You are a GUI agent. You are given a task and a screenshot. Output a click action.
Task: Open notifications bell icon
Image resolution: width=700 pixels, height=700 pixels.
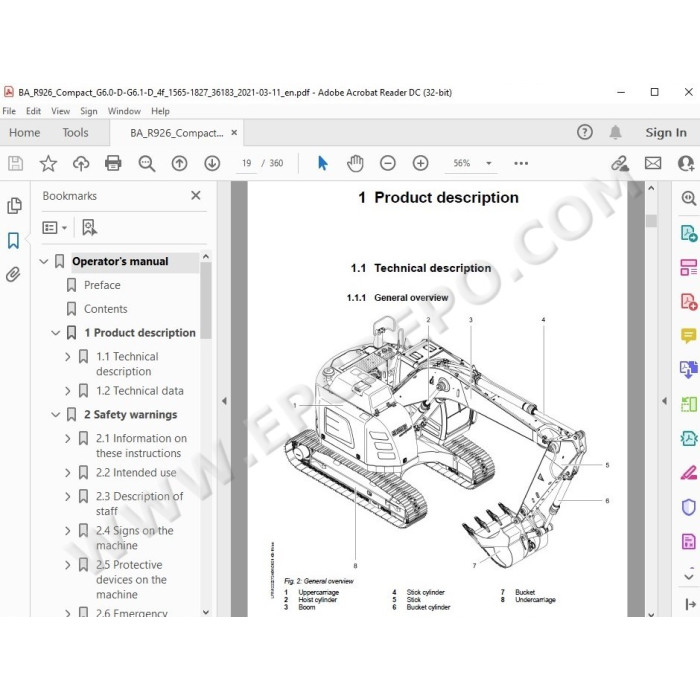pyautogui.click(x=616, y=132)
